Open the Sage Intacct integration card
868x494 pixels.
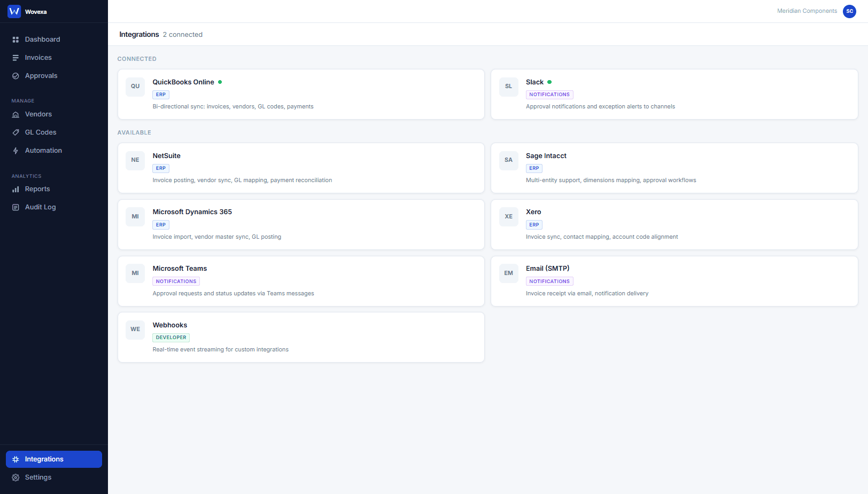coord(674,168)
